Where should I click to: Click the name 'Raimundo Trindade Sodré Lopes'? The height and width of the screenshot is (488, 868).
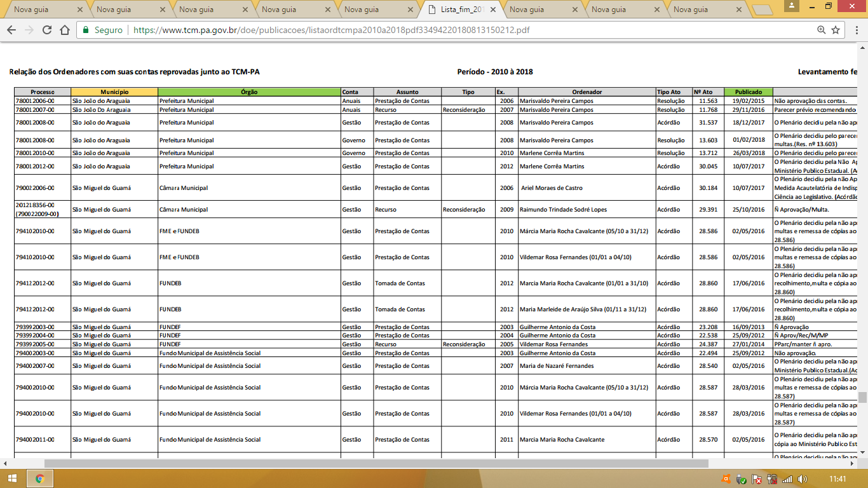(x=562, y=210)
